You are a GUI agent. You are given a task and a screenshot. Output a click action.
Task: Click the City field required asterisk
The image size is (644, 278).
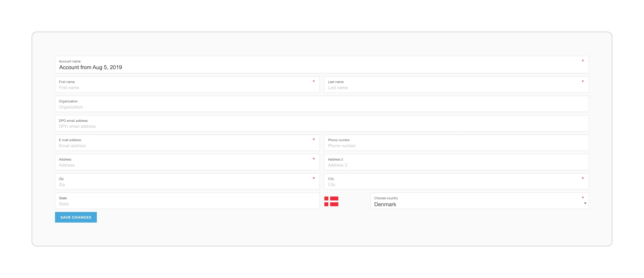tap(583, 178)
